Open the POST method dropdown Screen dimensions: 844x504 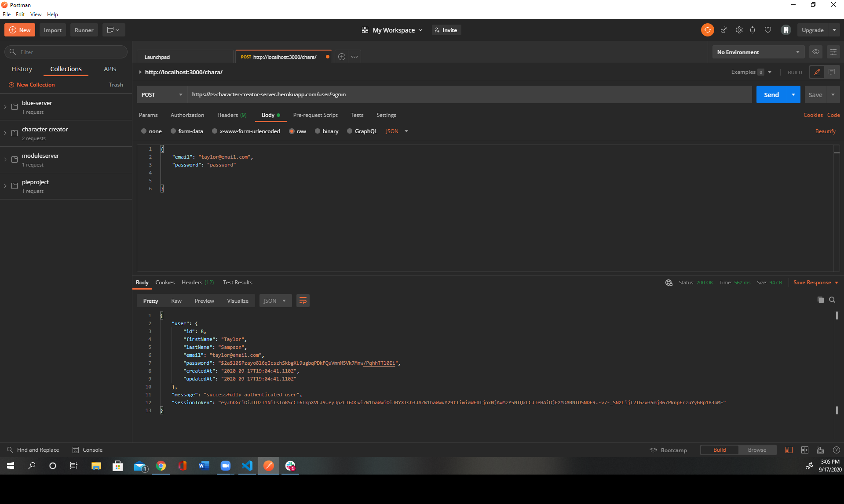coord(161,94)
